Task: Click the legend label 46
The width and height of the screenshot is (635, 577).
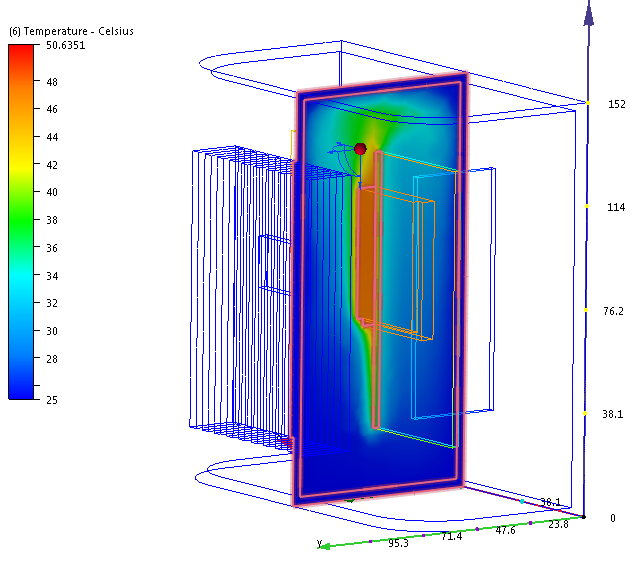Action: [x=52, y=109]
